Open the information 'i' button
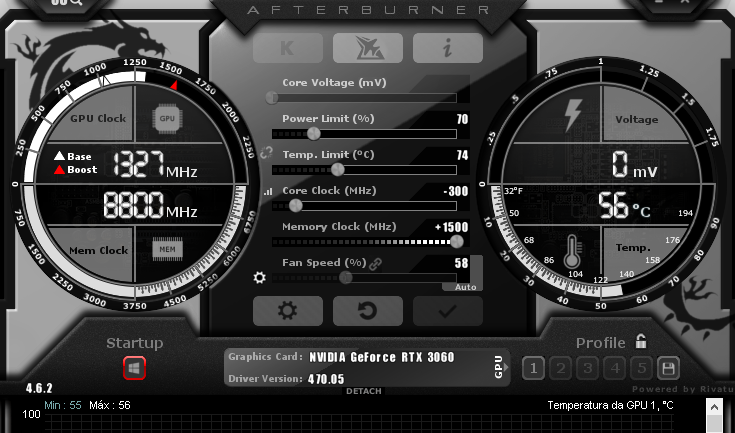The height and width of the screenshot is (433, 735). [x=448, y=48]
